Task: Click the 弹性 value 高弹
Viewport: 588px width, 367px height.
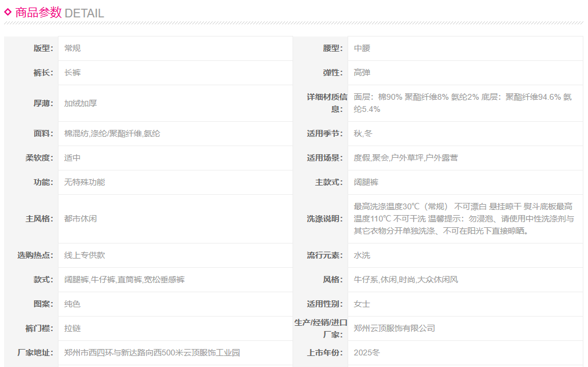Action: [x=362, y=73]
